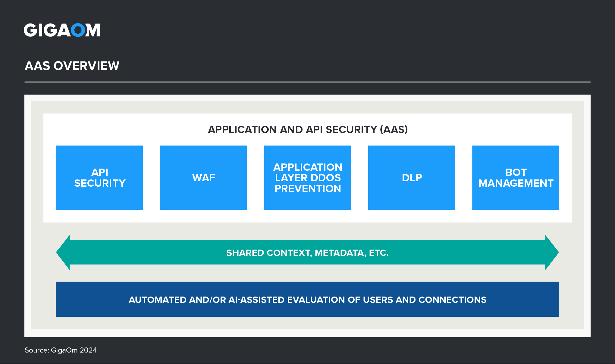Click the word MANAGEMENT in Bot box
Viewport: 615px width, 364px height.
(516, 183)
